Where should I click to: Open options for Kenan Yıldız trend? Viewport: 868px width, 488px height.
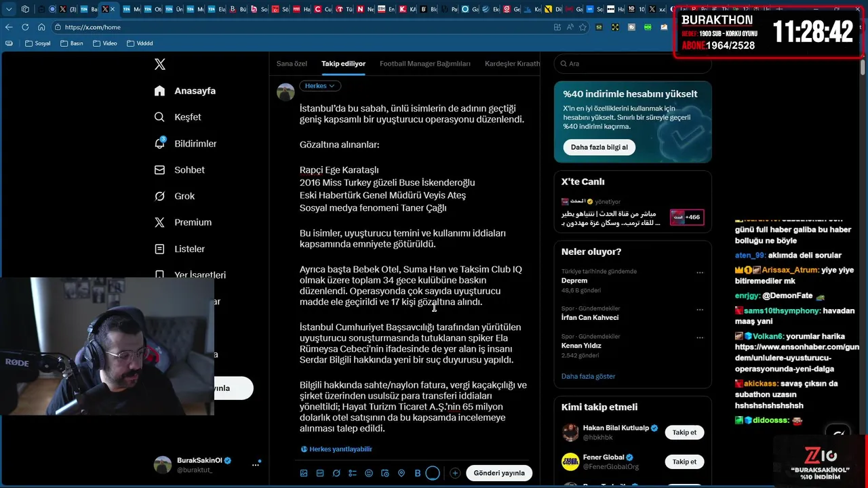coord(700,338)
